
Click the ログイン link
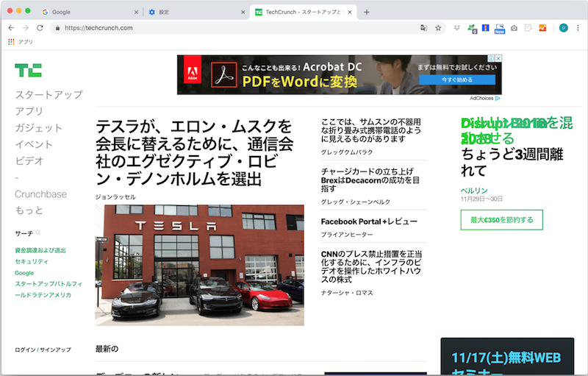coord(25,350)
